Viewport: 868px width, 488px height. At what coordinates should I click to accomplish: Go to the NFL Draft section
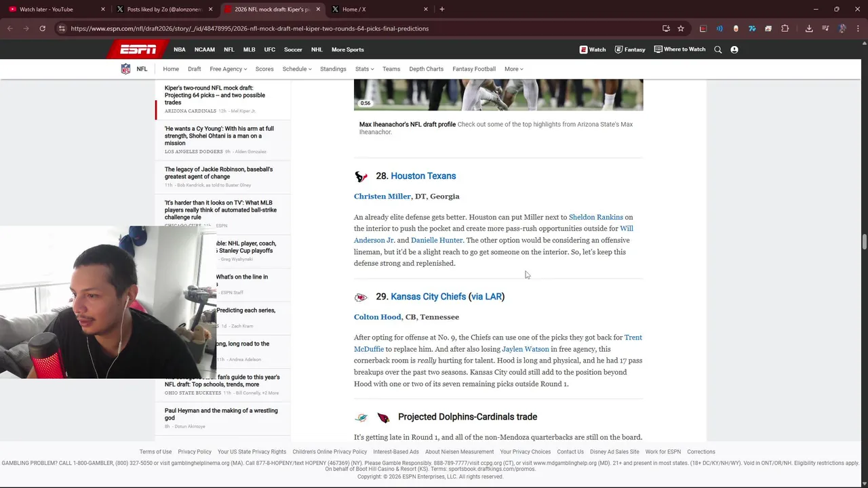pos(195,69)
